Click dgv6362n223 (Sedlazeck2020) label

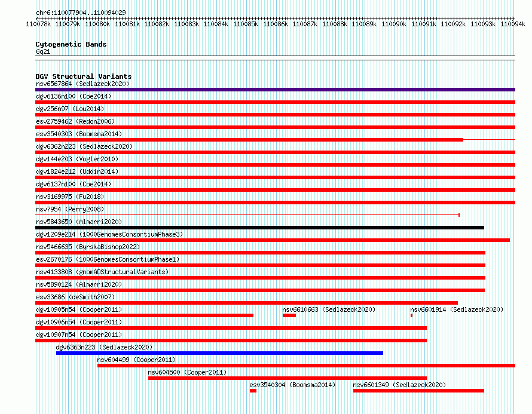[84, 146]
